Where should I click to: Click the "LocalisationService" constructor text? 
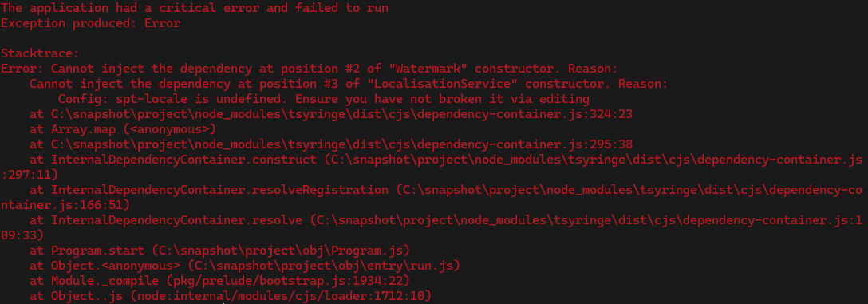tap(349, 84)
